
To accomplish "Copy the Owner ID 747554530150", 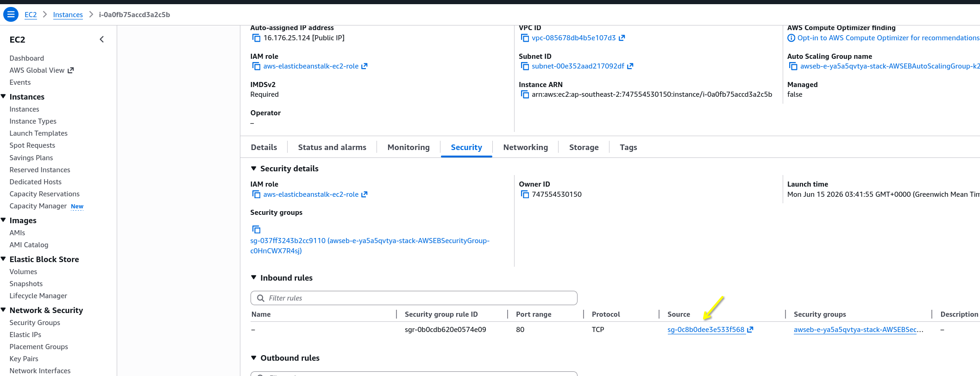I will 525,194.
